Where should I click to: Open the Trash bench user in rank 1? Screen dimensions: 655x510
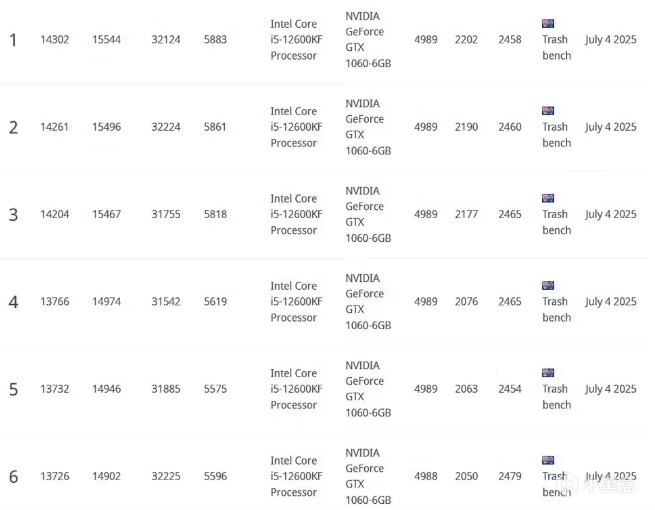click(556, 48)
